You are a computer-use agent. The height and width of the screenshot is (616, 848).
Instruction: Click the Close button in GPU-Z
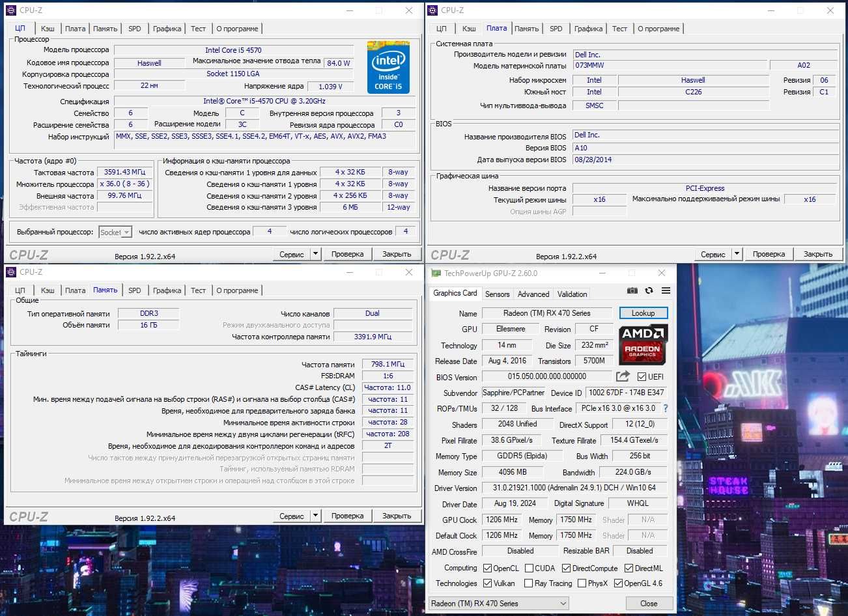tap(649, 604)
